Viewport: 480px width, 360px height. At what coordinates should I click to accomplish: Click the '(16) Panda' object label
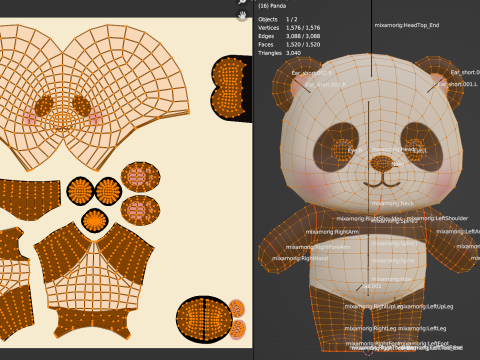click(x=272, y=6)
